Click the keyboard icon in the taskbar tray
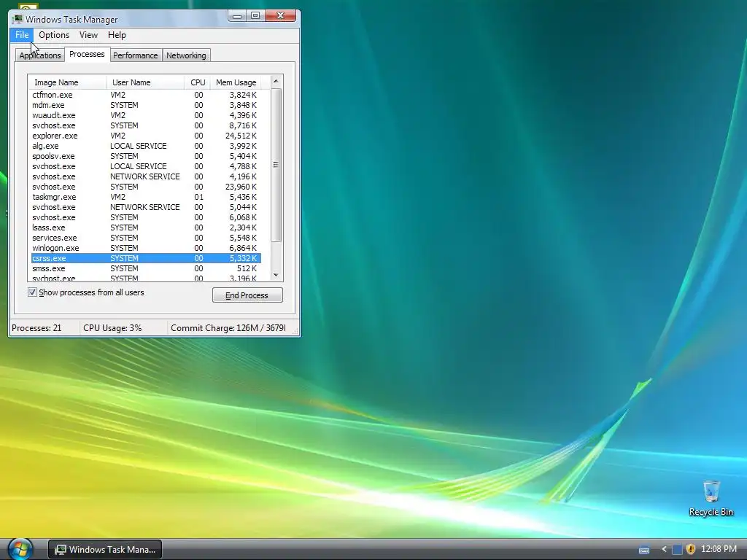This screenshot has width=747, height=560. tap(644, 550)
